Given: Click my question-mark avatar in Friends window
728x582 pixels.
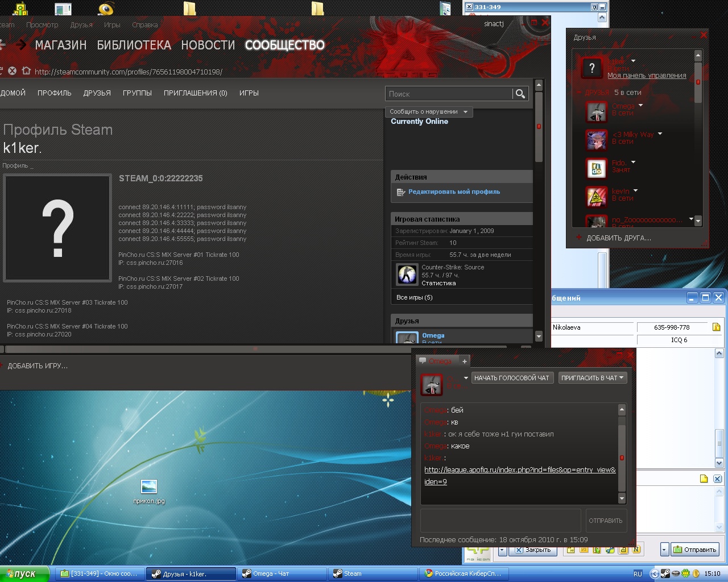Looking at the screenshot, I should point(591,68).
